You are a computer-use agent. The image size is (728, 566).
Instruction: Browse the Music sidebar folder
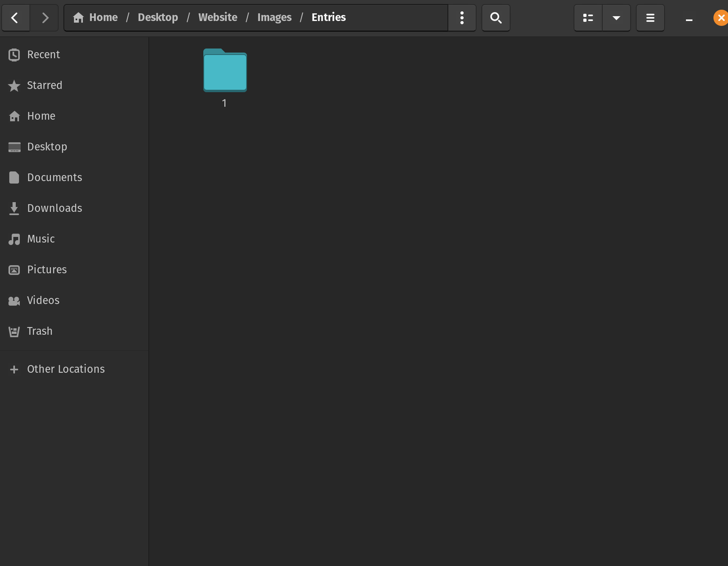41,239
